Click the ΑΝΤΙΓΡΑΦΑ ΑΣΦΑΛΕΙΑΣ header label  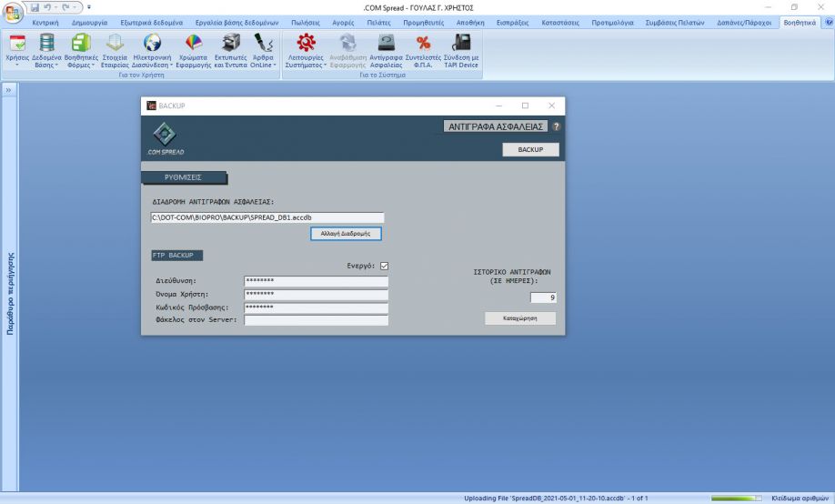pyautogui.click(x=495, y=126)
